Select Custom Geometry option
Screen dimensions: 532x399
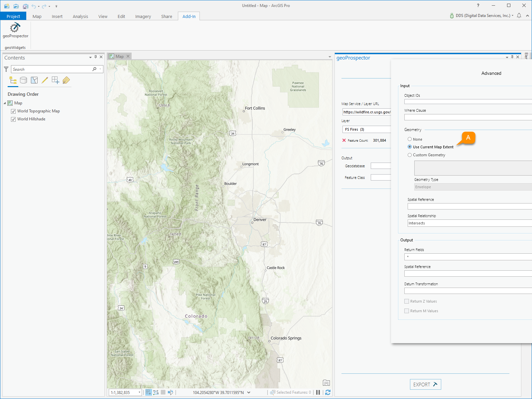pos(410,155)
